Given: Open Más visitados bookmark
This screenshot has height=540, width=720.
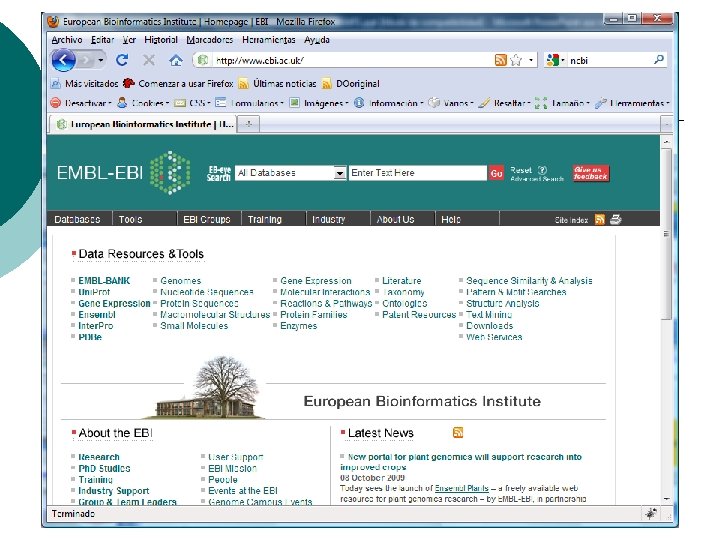Looking at the screenshot, I should coord(85,84).
